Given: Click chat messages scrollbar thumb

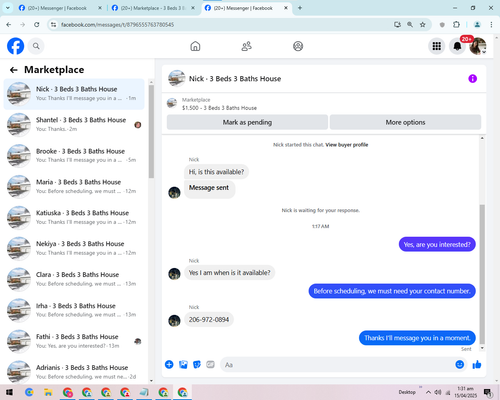Looking at the screenshot, I should tap(482, 274).
